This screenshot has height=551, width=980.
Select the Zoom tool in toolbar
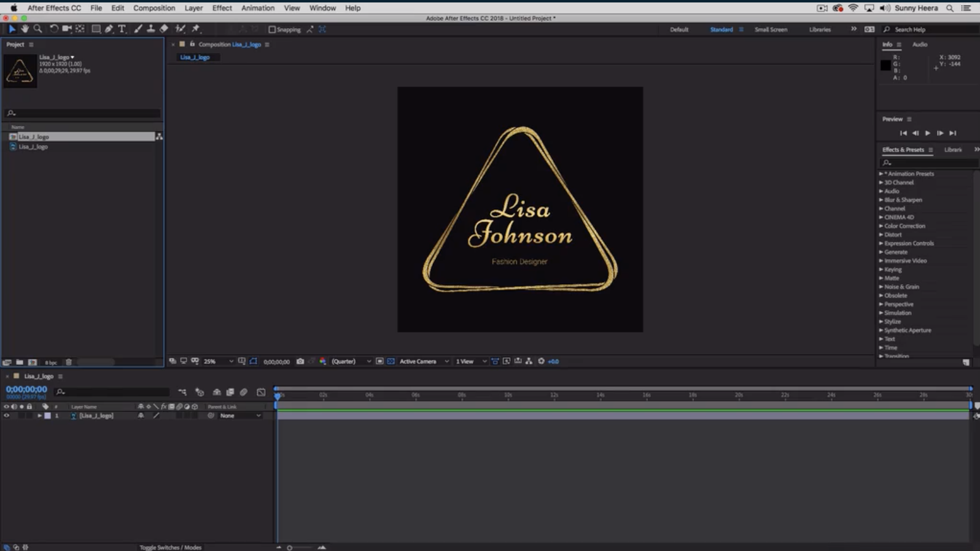[38, 29]
